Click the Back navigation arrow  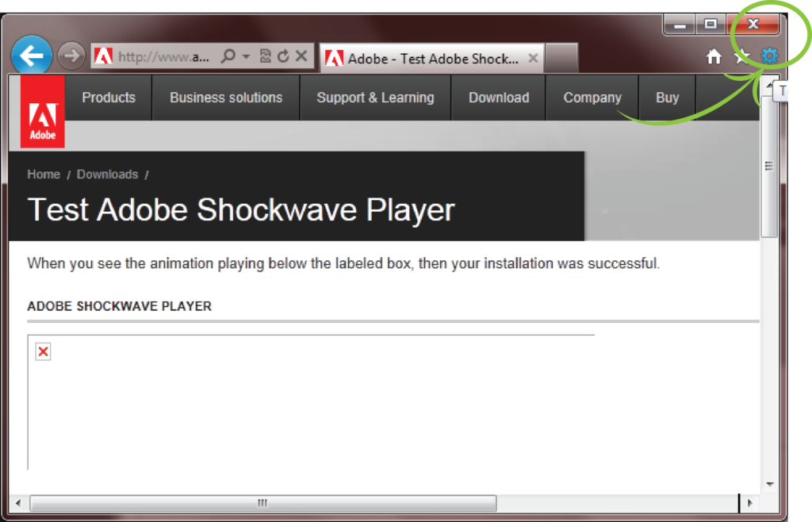[x=31, y=55]
